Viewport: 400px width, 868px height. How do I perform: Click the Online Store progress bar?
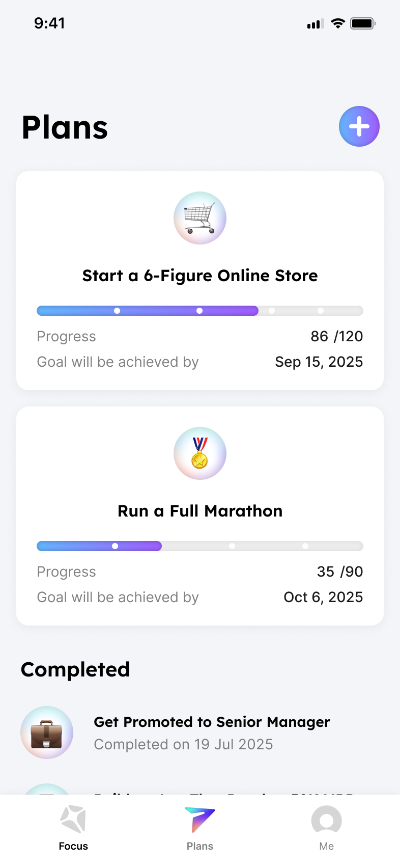pyautogui.click(x=200, y=311)
